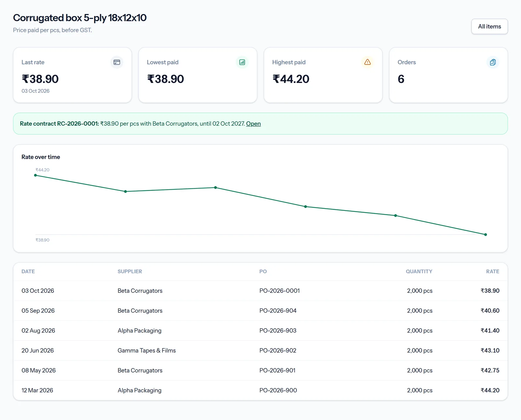The height and width of the screenshot is (420, 521).
Task: Select the 05 Sep 2026 date cell
Action: (38, 311)
